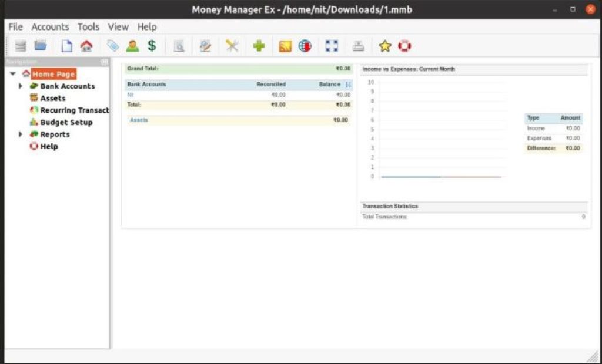Open the Accounts menu
This screenshot has width=602, height=364.
pyautogui.click(x=51, y=27)
